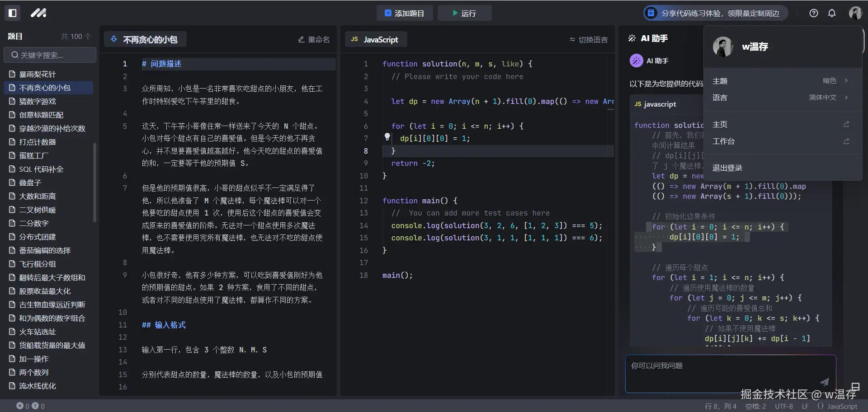Open the notifications bell

[x=832, y=13]
